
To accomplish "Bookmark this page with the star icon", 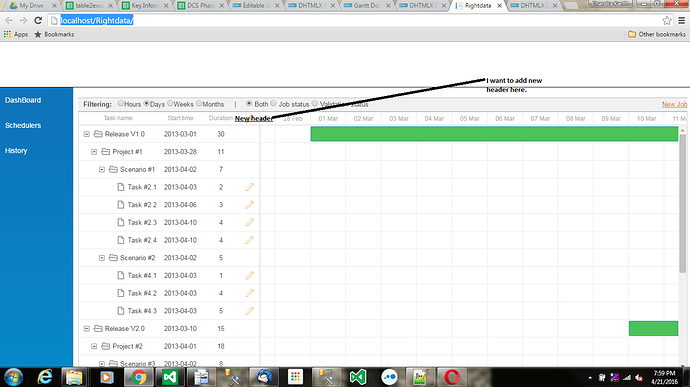I will pos(667,20).
